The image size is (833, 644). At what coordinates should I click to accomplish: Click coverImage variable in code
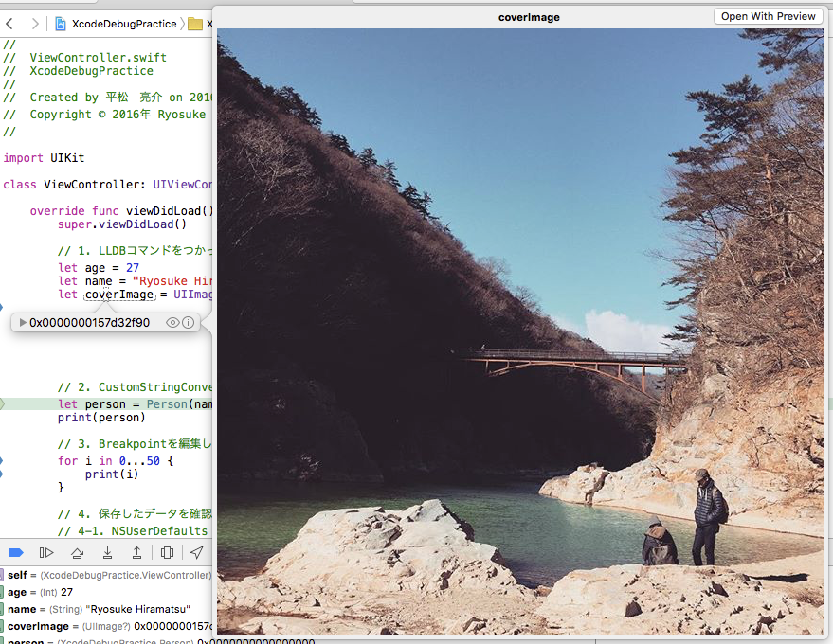[119, 295]
